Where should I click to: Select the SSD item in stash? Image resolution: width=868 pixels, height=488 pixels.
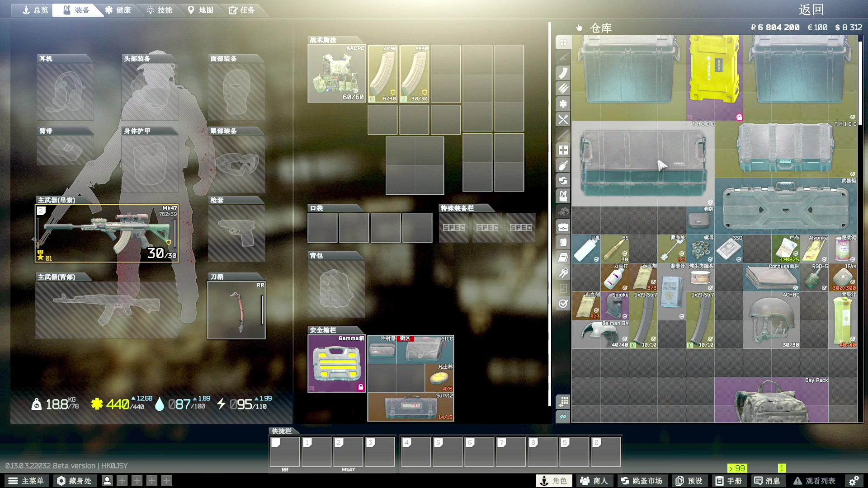tap(729, 249)
